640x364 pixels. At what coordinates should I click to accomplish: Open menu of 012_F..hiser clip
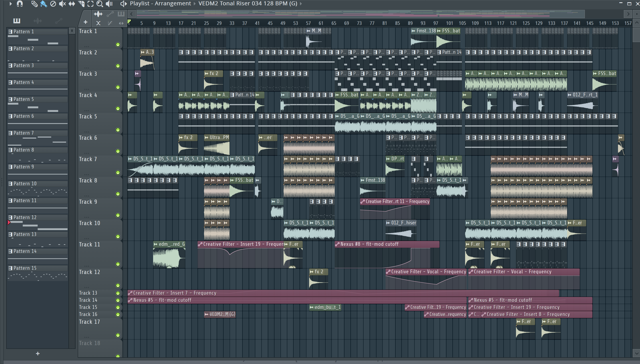pos(388,223)
